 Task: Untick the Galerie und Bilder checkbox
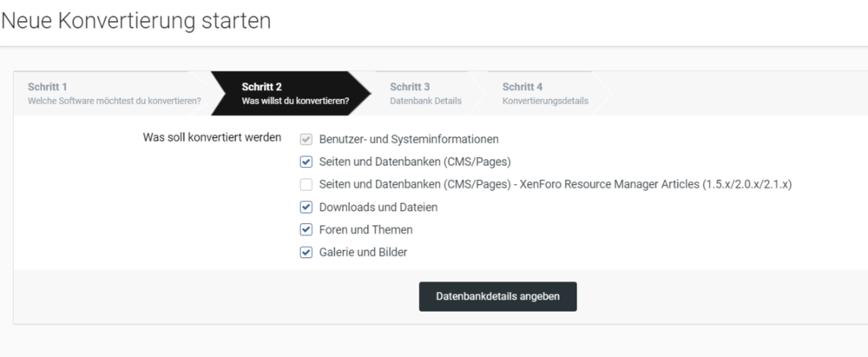coord(306,252)
